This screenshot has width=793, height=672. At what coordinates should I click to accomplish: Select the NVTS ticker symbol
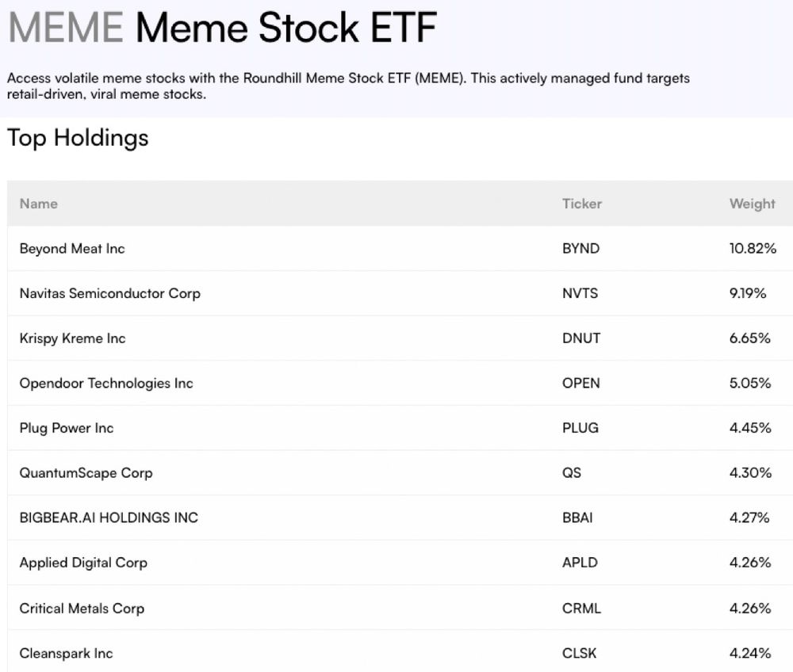[580, 293]
